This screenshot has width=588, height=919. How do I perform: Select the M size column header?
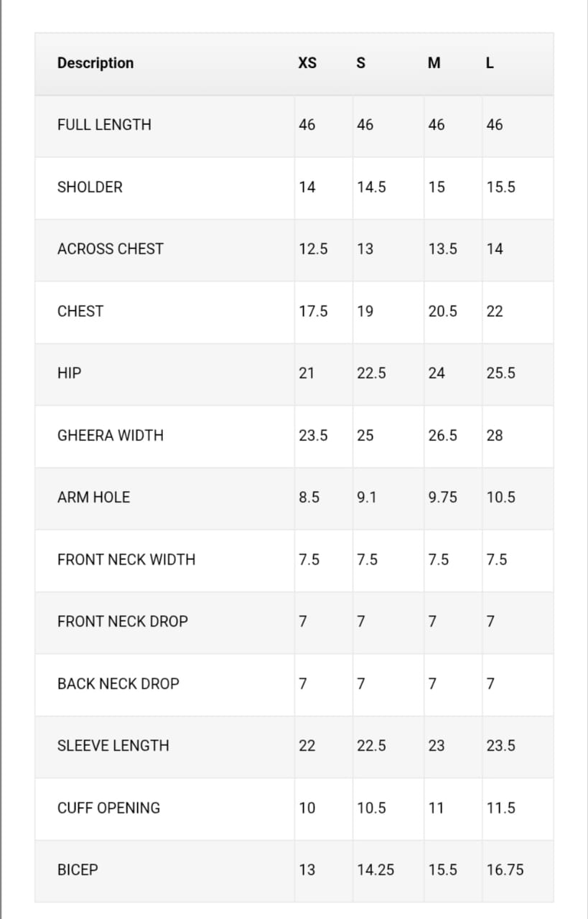tap(434, 63)
